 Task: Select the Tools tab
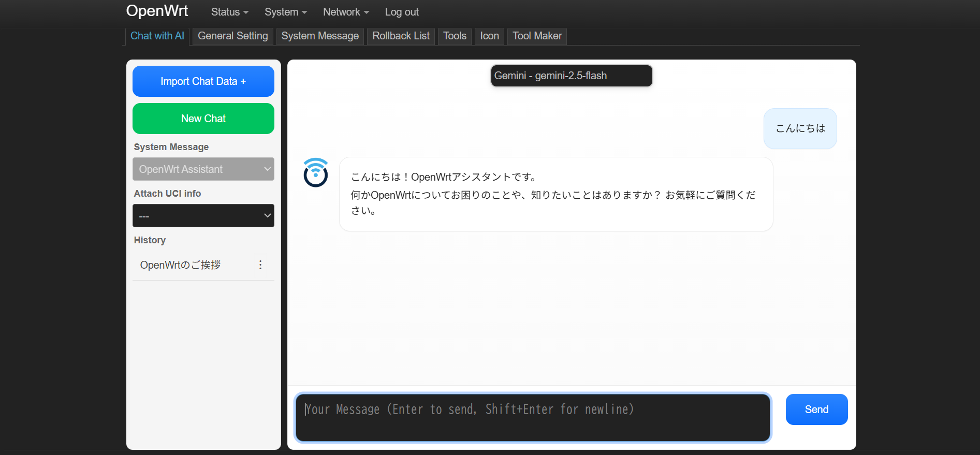(455, 36)
